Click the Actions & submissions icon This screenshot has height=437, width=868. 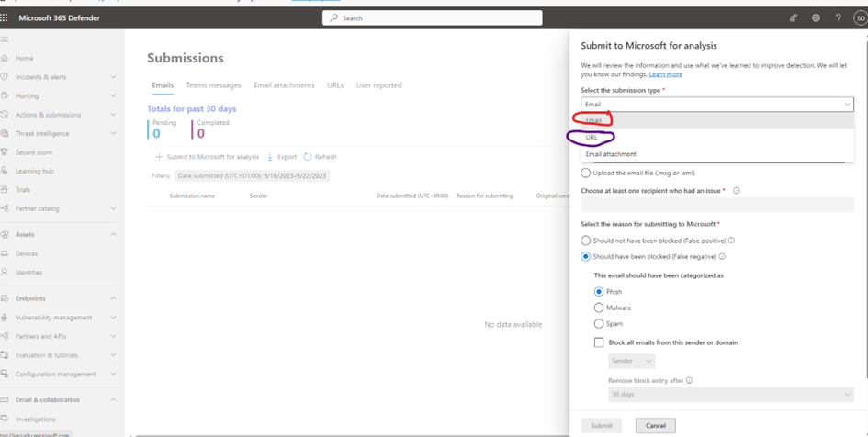pos(5,115)
